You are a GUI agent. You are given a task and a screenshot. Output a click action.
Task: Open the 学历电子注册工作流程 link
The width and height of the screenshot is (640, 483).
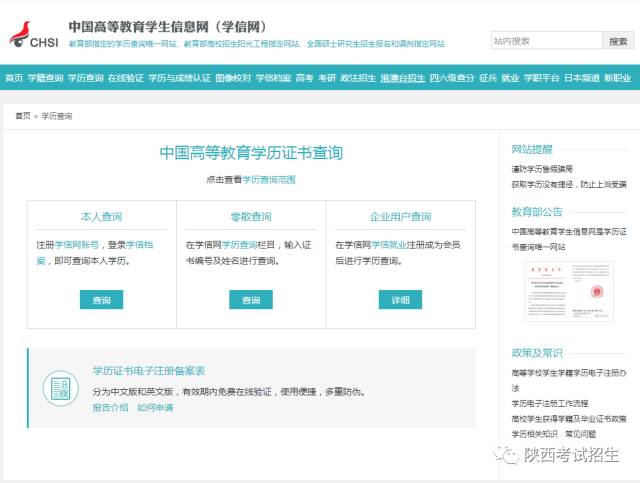(x=550, y=403)
